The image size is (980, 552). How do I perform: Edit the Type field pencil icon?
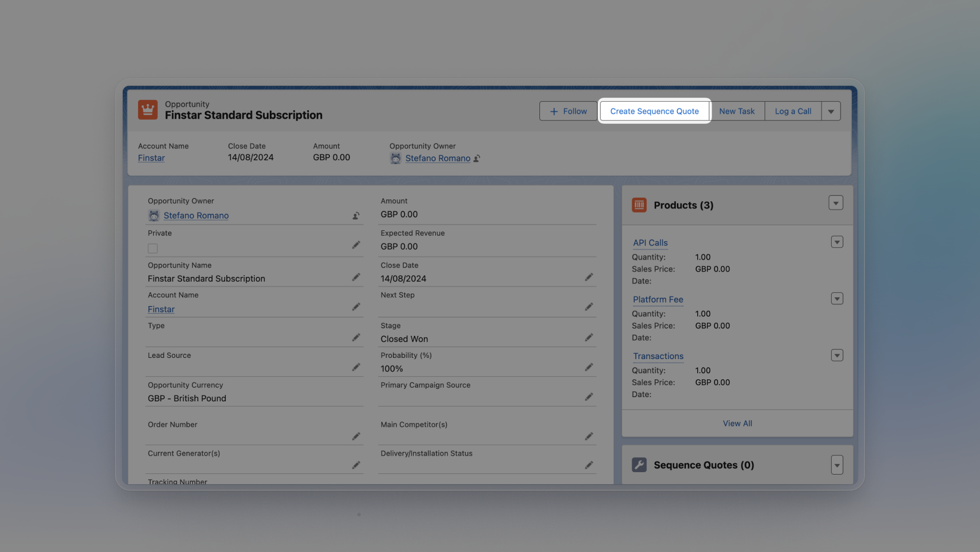(356, 338)
